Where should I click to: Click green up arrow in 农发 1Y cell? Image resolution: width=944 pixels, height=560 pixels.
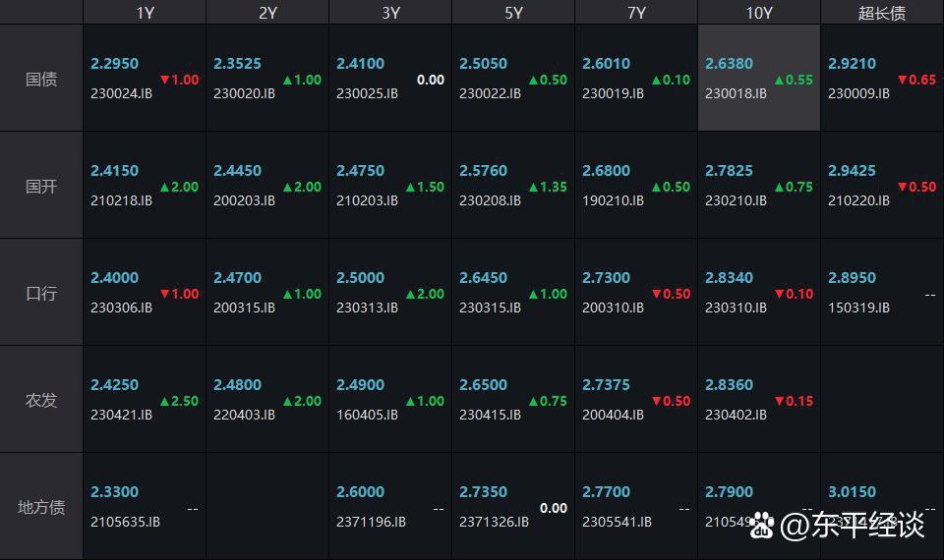click(x=165, y=402)
